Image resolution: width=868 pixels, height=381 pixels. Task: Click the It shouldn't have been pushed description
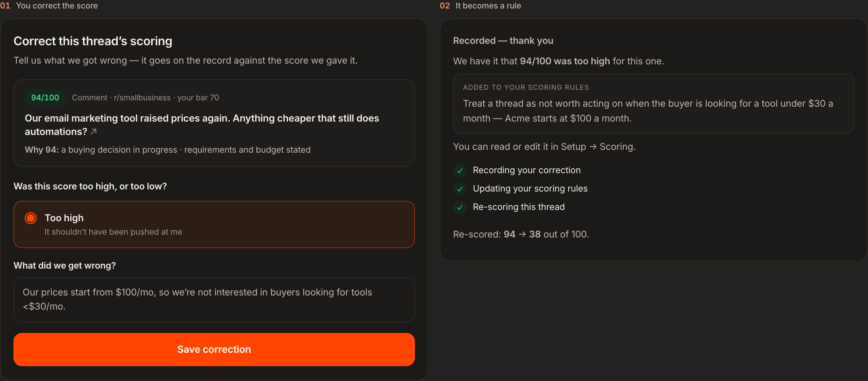(113, 232)
